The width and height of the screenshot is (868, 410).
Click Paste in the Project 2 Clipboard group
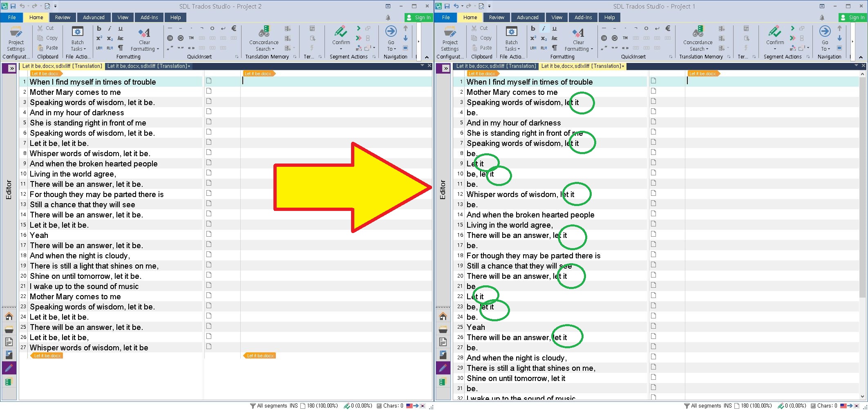pos(48,48)
